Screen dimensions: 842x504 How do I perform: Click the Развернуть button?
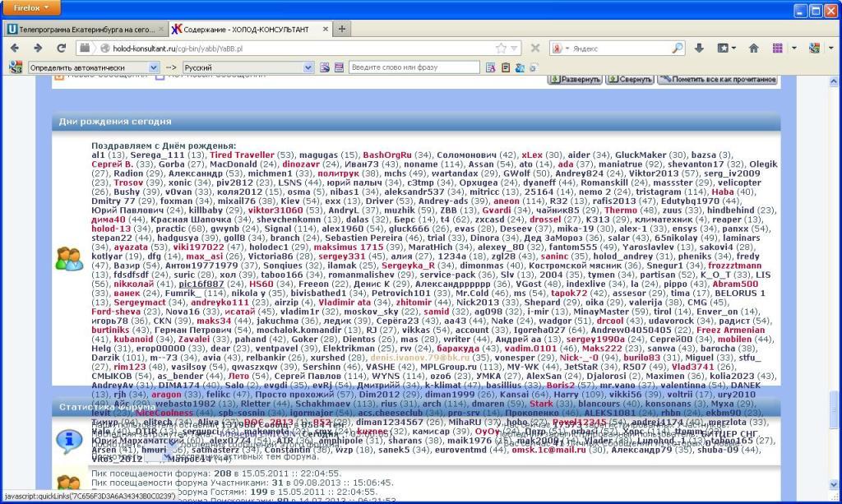pos(575,80)
